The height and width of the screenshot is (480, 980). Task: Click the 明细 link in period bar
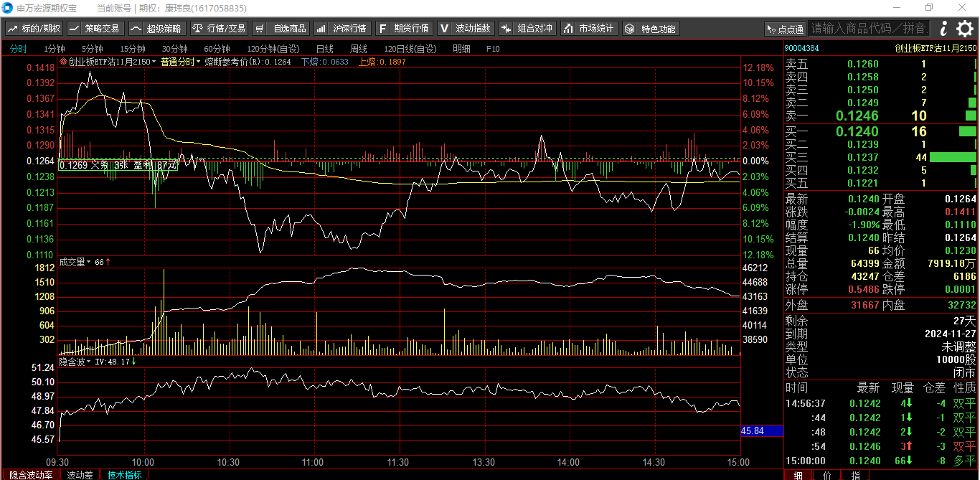coord(461,49)
